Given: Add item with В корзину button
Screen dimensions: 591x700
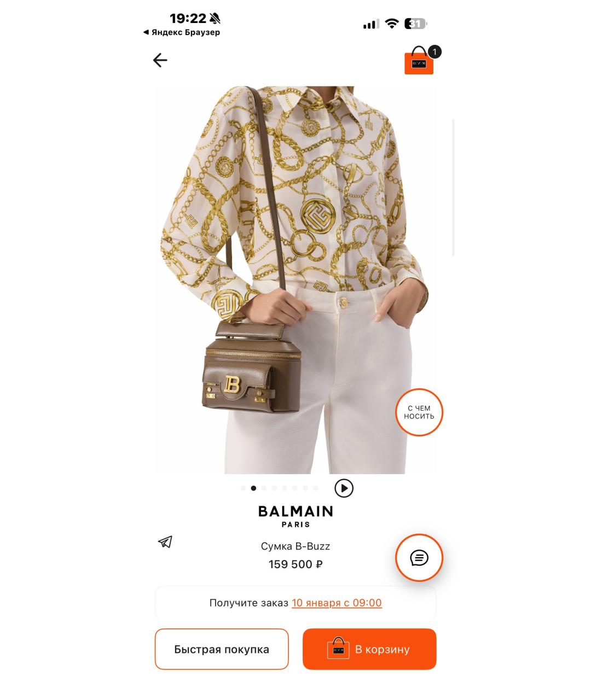Looking at the screenshot, I should 369,649.
